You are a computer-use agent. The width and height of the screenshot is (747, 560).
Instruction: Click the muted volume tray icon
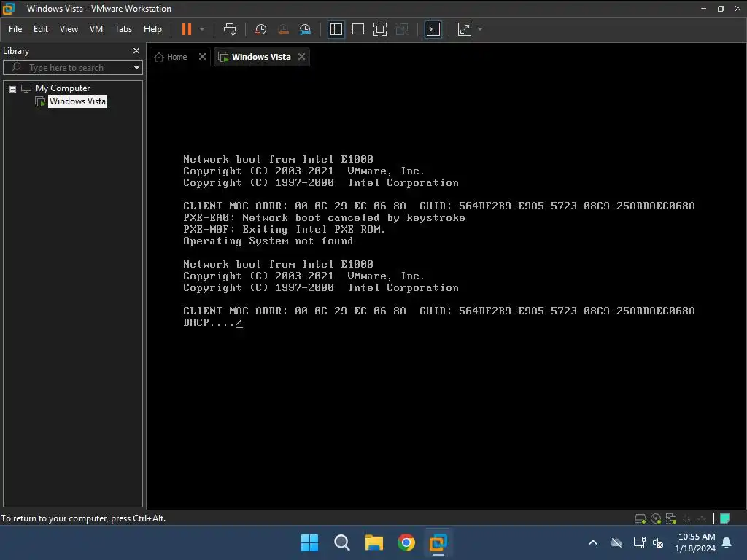pos(659,542)
